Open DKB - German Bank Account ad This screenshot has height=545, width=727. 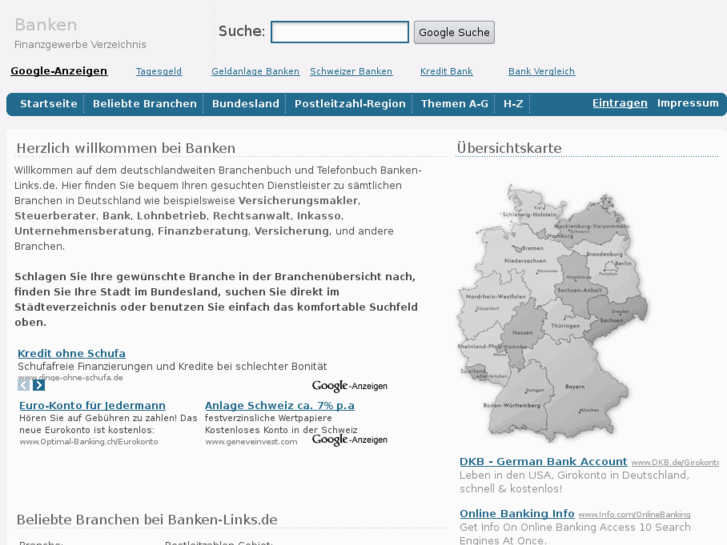[x=543, y=462]
